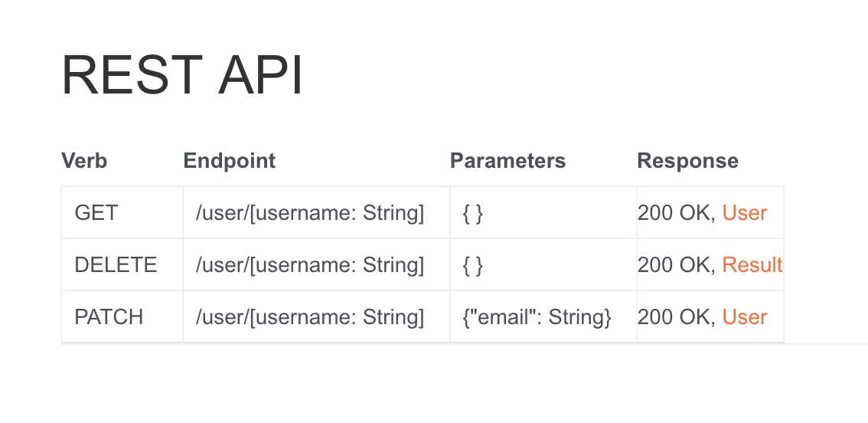Click the Parameters column header
This screenshot has width=868, height=423.
pyautogui.click(x=507, y=160)
